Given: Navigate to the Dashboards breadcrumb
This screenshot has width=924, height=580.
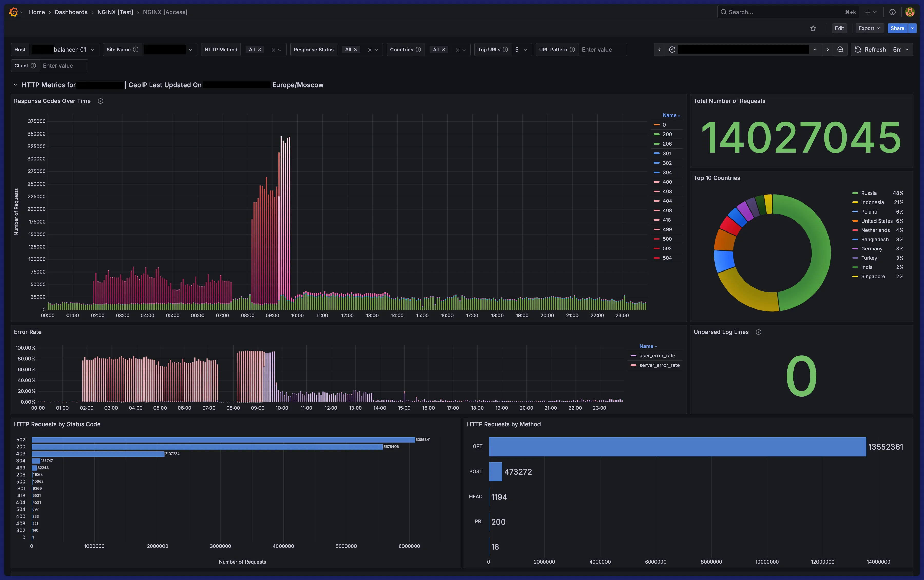Looking at the screenshot, I should pos(71,12).
